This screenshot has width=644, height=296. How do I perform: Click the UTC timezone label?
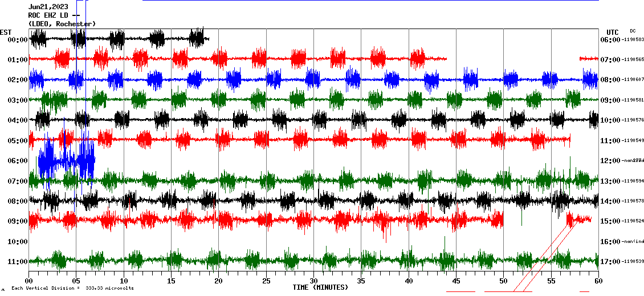613,32
